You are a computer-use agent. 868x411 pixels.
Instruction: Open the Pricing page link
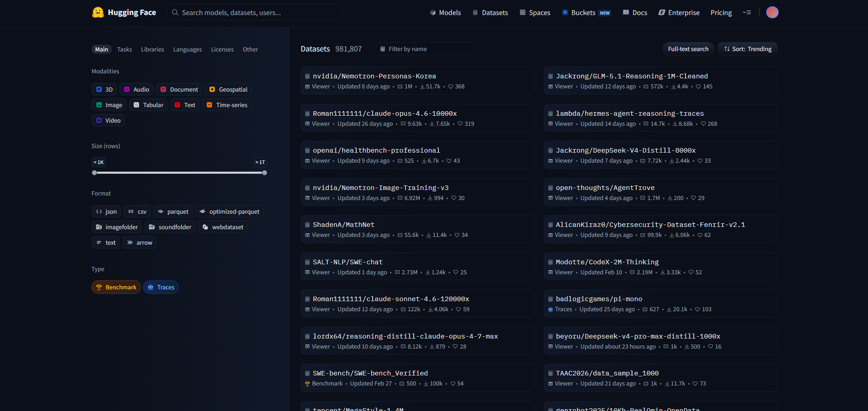click(721, 13)
